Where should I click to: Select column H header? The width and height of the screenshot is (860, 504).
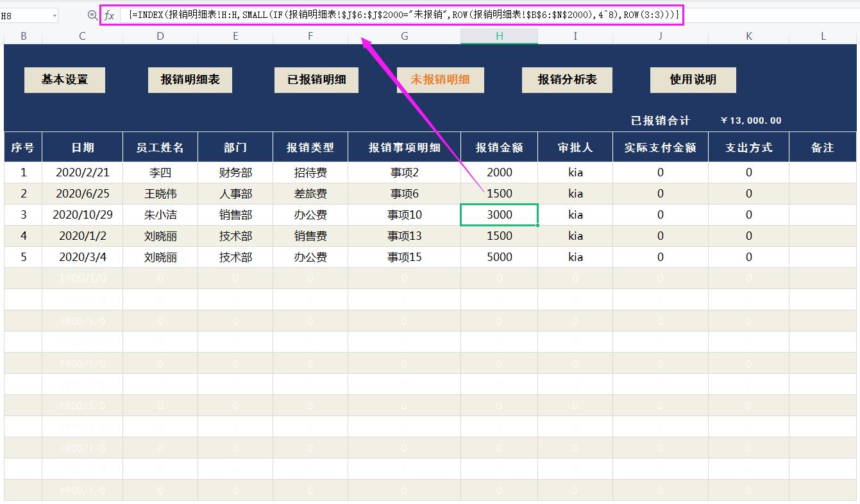pyautogui.click(x=499, y=37)
